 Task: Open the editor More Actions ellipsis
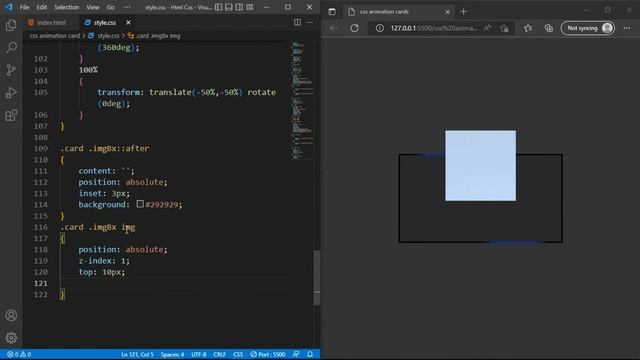point(310,22)
